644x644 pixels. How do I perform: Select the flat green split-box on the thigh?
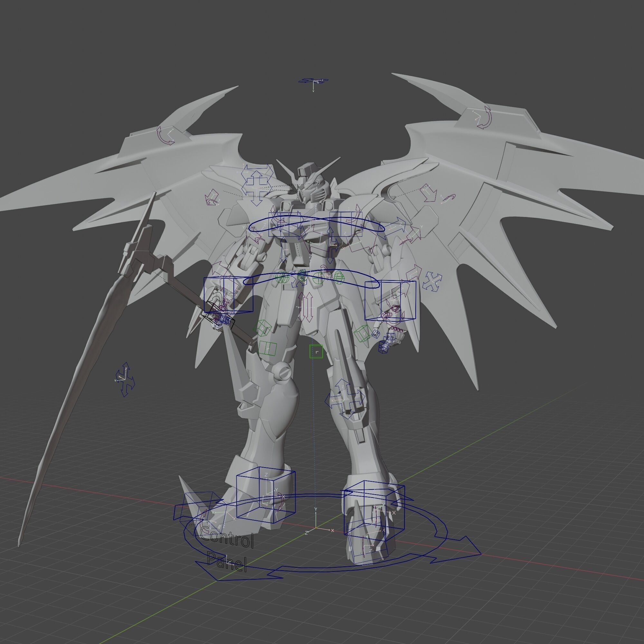pos(268,348)
